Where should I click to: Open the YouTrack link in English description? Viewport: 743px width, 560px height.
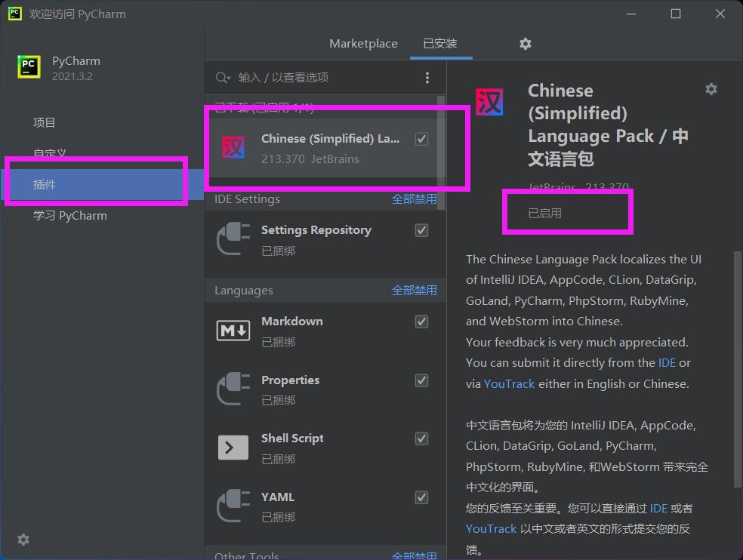pyautogui.click(x=509, y=383)
